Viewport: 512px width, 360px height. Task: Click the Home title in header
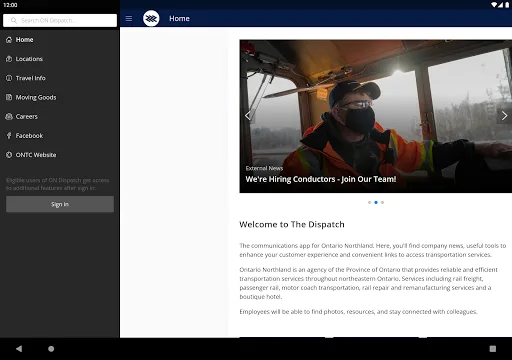179,19
